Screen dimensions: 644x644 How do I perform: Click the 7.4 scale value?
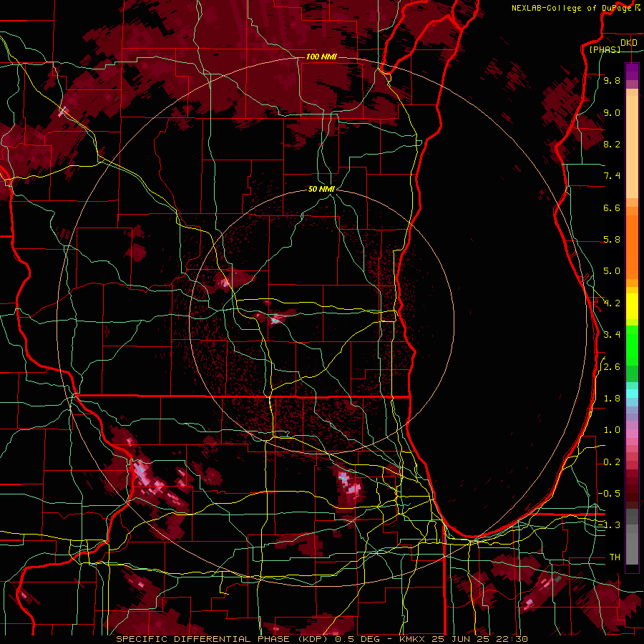click(612, 176)
